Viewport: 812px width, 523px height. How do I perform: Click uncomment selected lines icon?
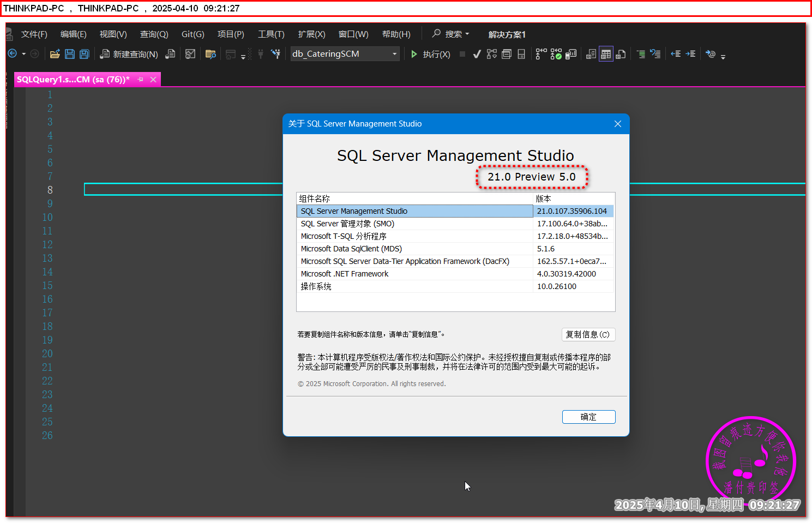[655, 54]
